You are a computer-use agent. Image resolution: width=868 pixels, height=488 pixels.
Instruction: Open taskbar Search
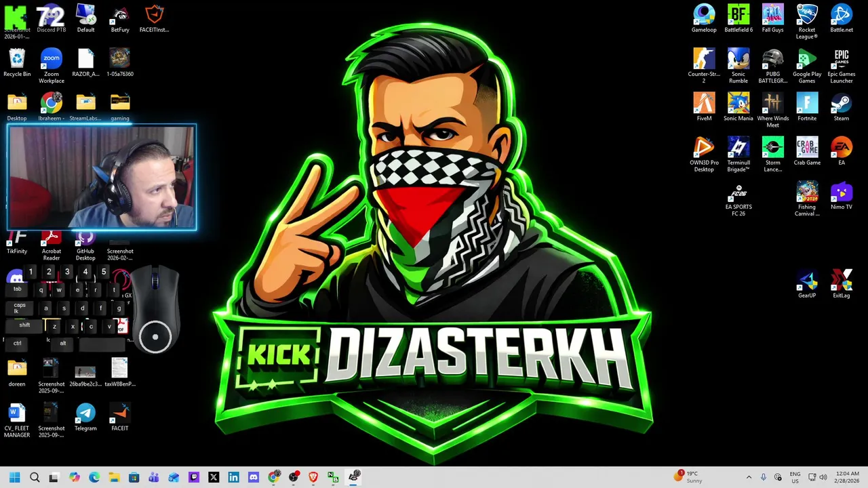(x=35, y=477)
